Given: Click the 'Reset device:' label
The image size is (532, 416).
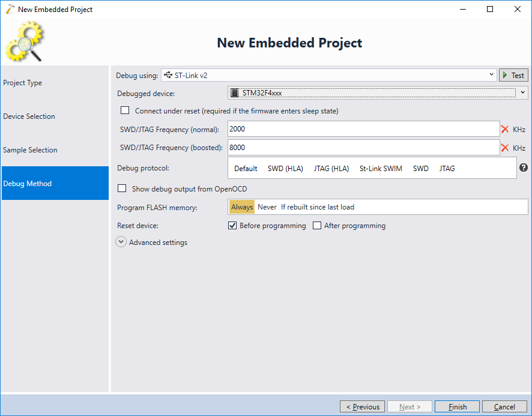Looking at the screenshot, I should coord(138,226).
